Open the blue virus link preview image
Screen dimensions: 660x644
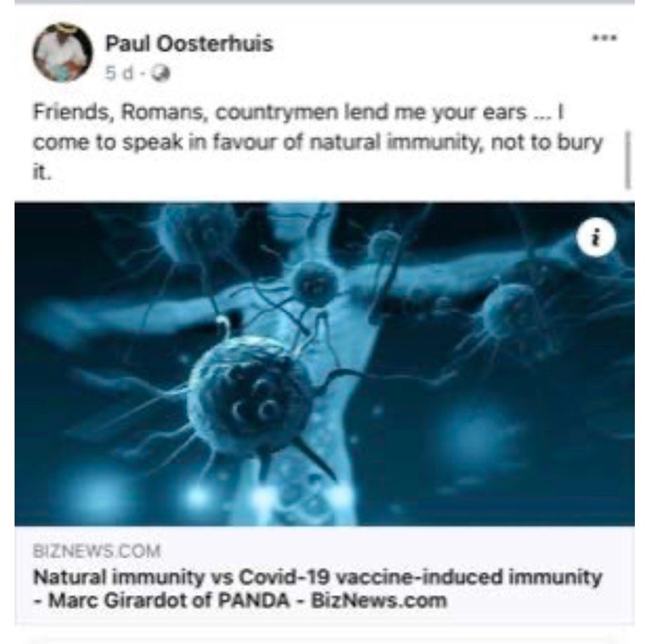pyautogui.click(x=325, y=364)
